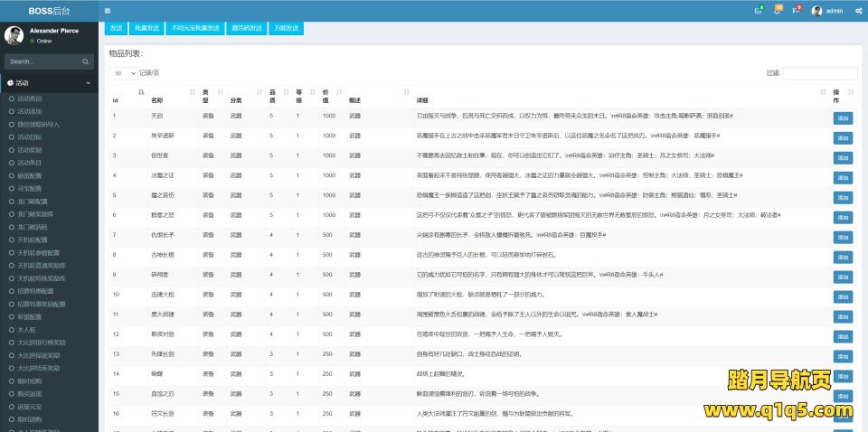Collapse the 活动 sidebar menu section
This screenshot has width=868, height=432.
pyautogui.click(x=49, y=82)
